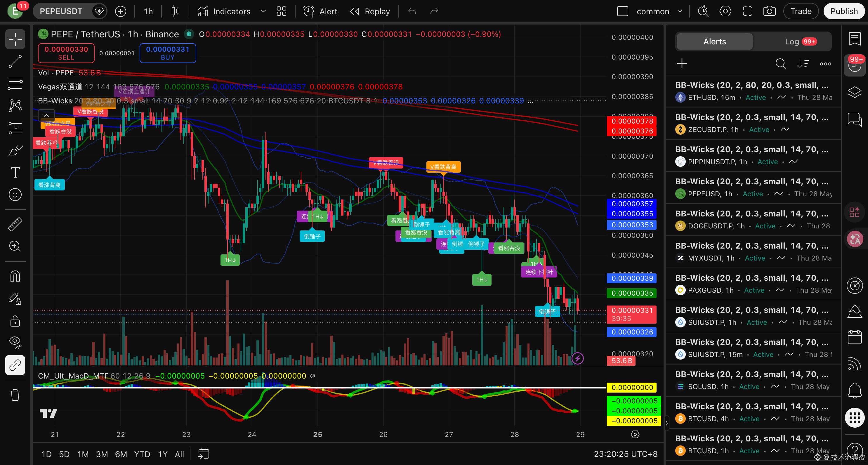The image size is (868, 465).
Task: Select the All time range
Action: (179, 454)
